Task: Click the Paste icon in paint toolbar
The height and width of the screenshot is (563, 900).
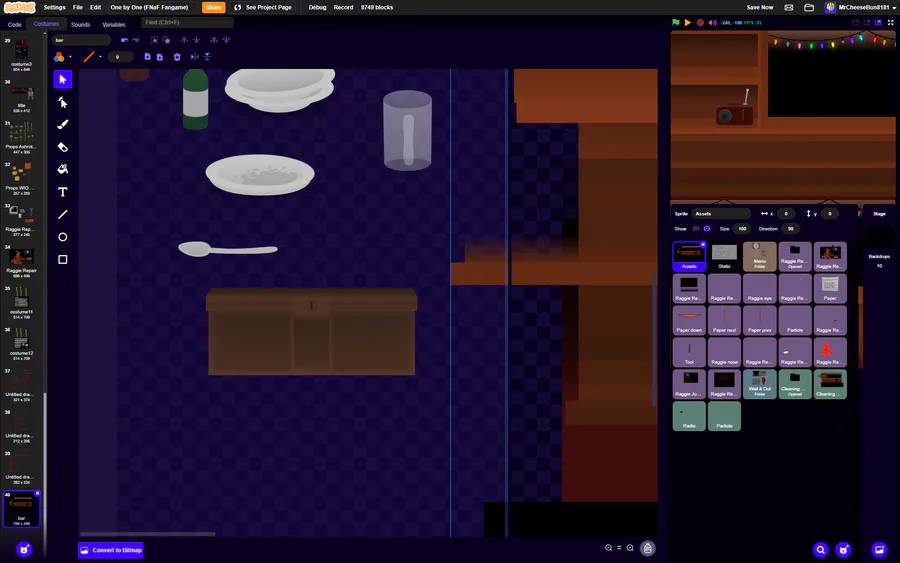Action: (160, 57)
